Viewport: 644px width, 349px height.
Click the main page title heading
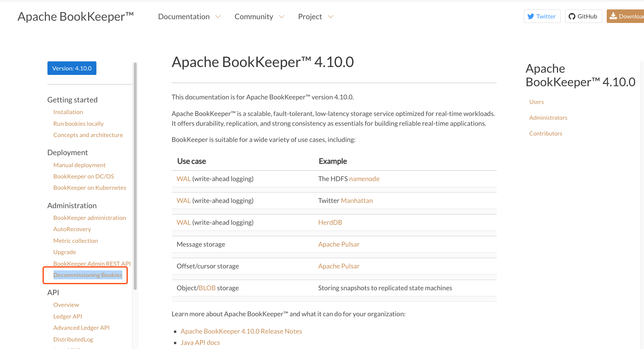tap(263, 62)
